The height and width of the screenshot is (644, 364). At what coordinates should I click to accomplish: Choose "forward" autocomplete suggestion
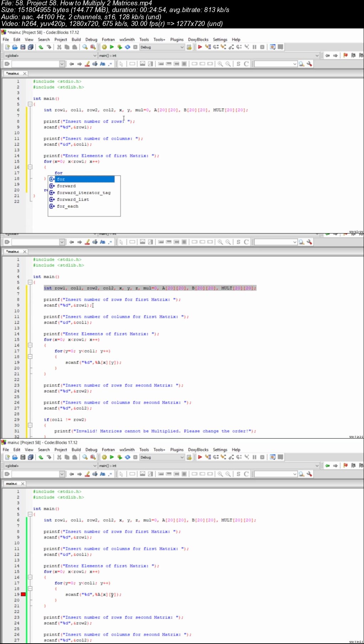point(66,186)
